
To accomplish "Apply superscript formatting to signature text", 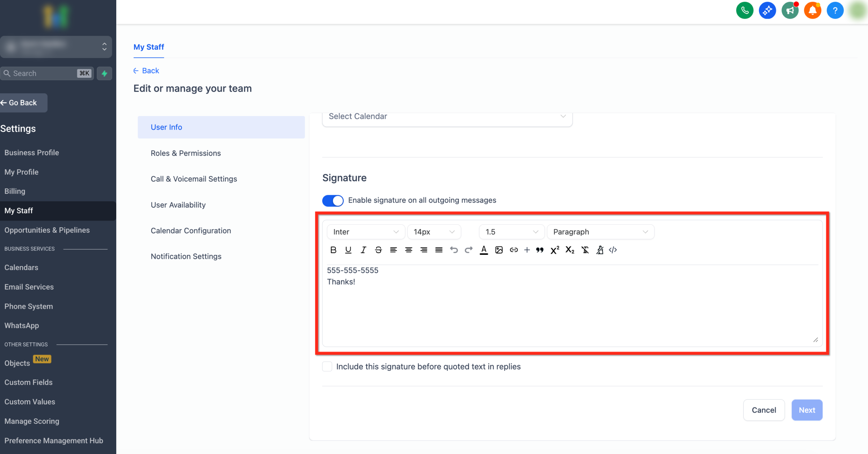I will coord(554,250).
